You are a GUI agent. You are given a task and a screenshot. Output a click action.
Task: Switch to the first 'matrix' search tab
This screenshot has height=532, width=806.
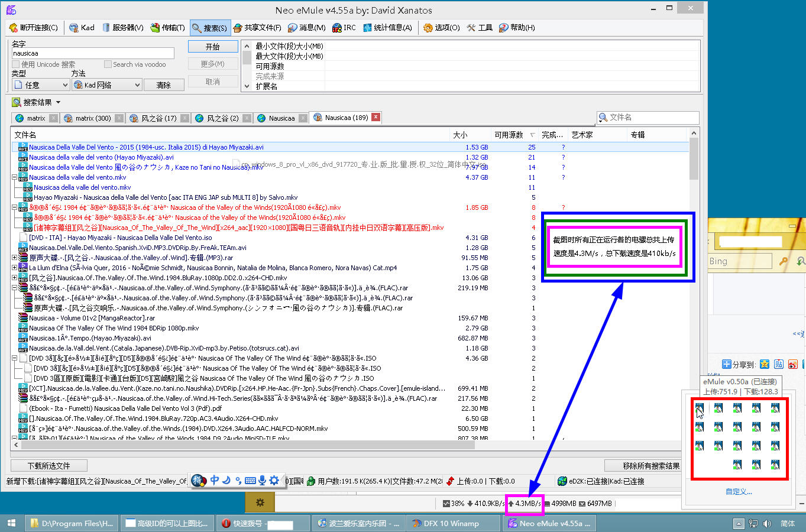(35, 118)
